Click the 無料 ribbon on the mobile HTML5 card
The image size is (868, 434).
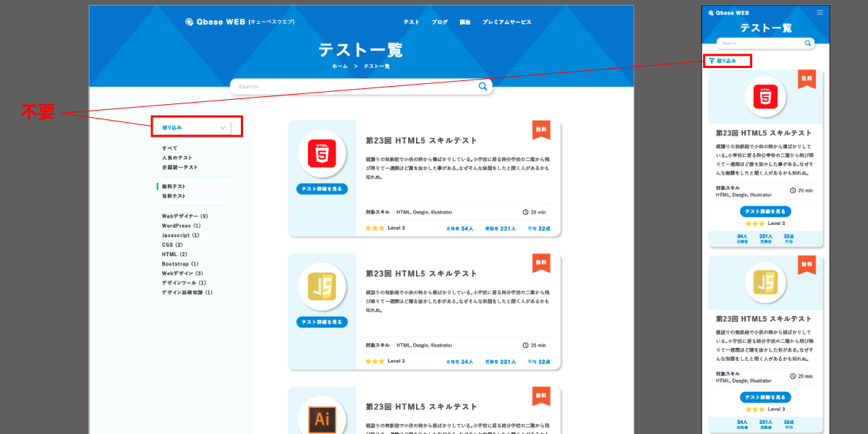click(807, 79)
